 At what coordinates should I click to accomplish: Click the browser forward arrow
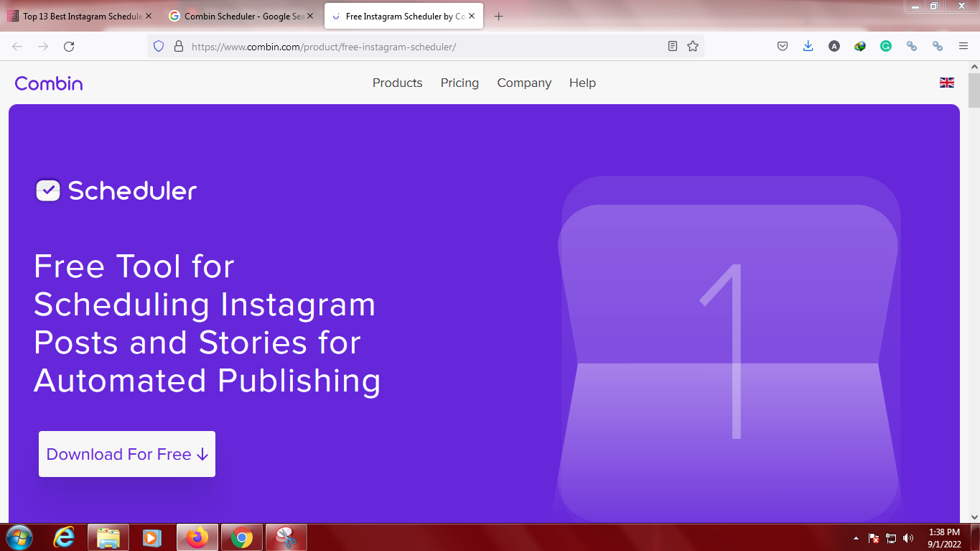click(43, 46)
